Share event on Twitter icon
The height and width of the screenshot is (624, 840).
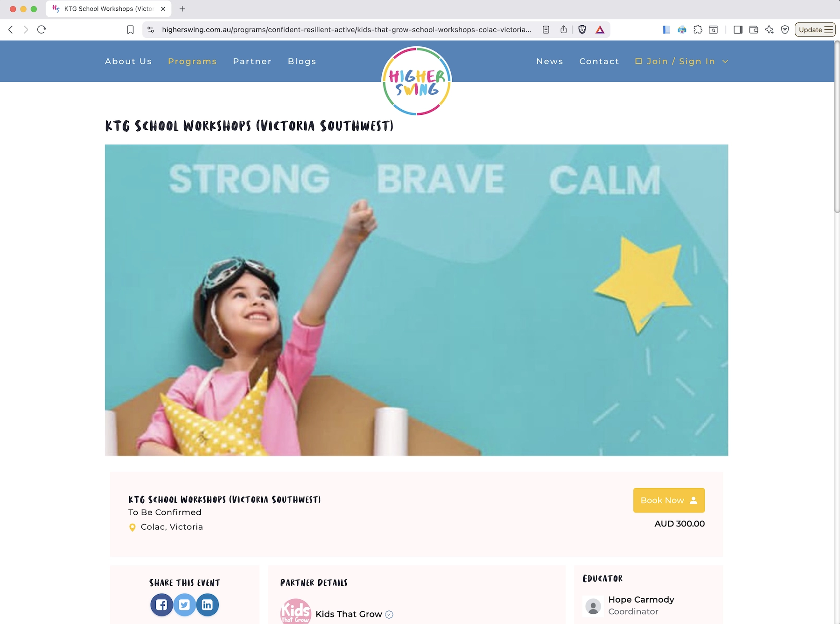pyautogui.click(x=184, y=605)
